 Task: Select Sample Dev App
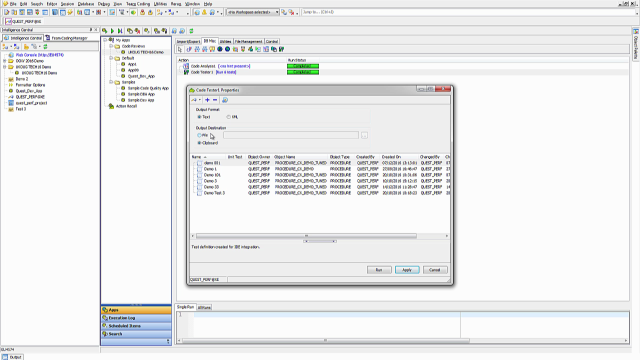tap(141, 100)
